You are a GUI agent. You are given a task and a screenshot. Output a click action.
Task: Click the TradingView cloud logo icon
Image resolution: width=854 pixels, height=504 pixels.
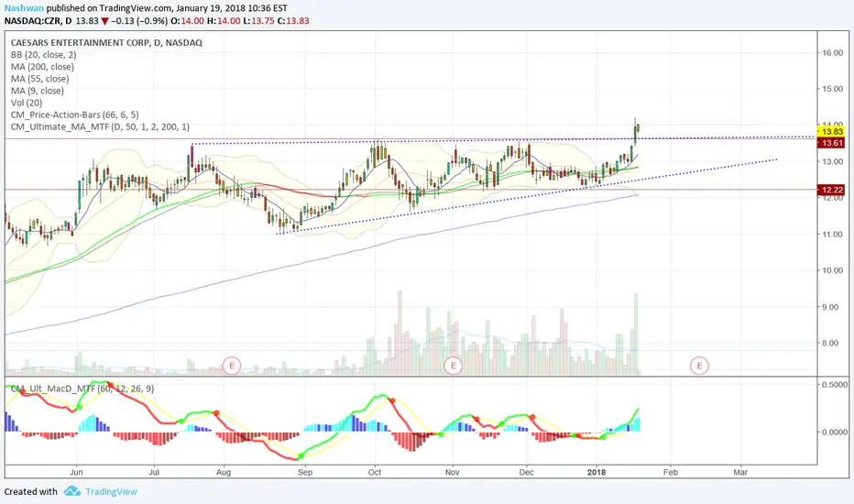pos(71,491)
